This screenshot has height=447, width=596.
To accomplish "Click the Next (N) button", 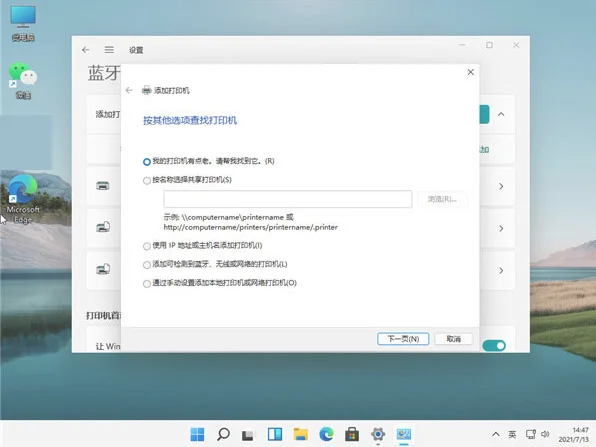I will [403, 339].
